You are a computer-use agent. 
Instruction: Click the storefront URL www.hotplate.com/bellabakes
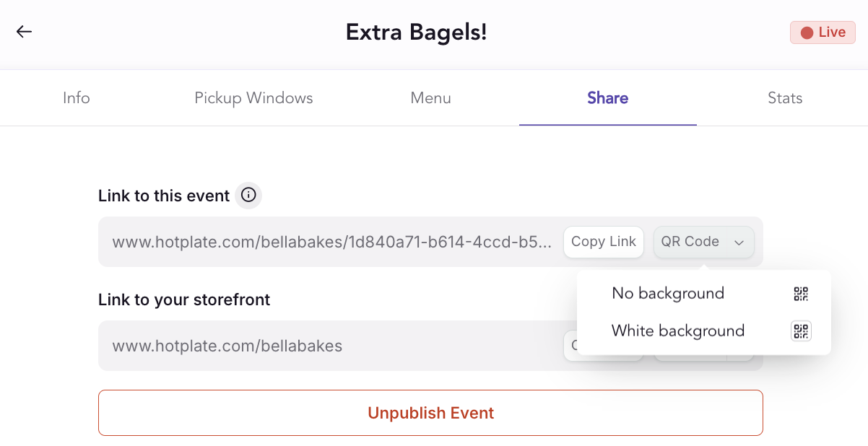pyautogui.click(x=227, y=346)
